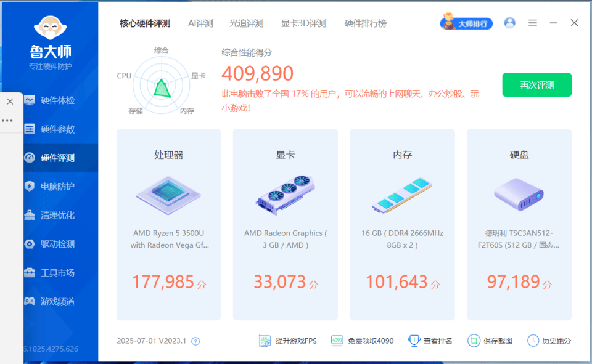Click 再次评测 green button
This screenshot has height=364, width=592.
click(536, 85)
